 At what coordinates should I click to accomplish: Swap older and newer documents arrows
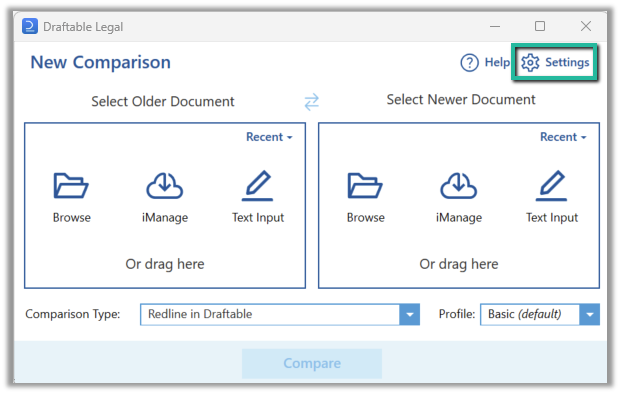click(312, 102)
